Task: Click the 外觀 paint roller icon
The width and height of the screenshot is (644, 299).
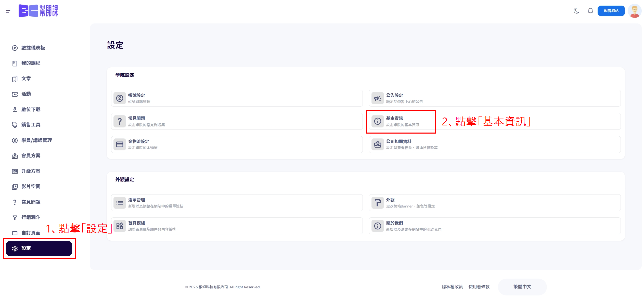Action: (378, 203)
